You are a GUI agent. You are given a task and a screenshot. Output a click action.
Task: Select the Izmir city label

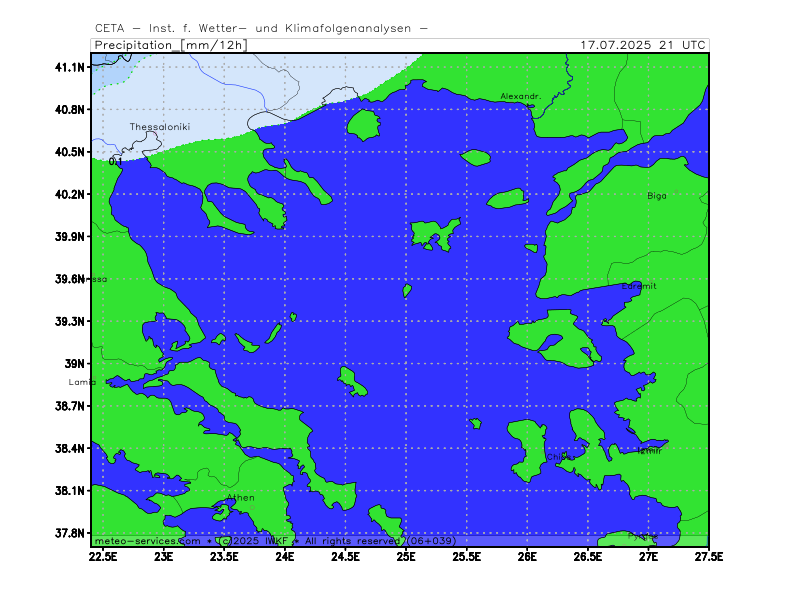649,451
